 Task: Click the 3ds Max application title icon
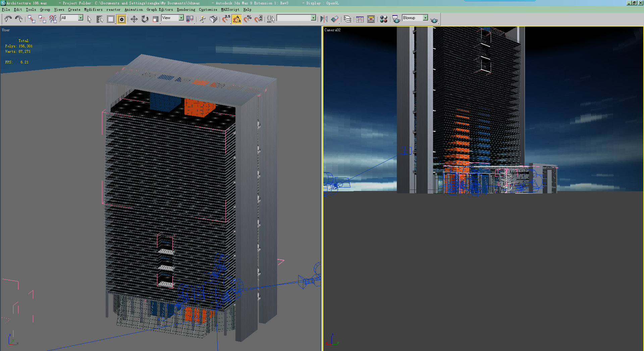click(3, 3)
